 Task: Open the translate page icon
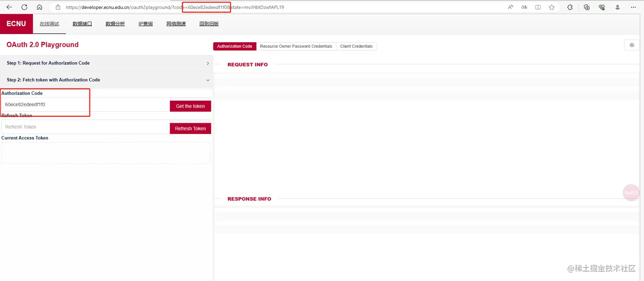pos(524,7)
